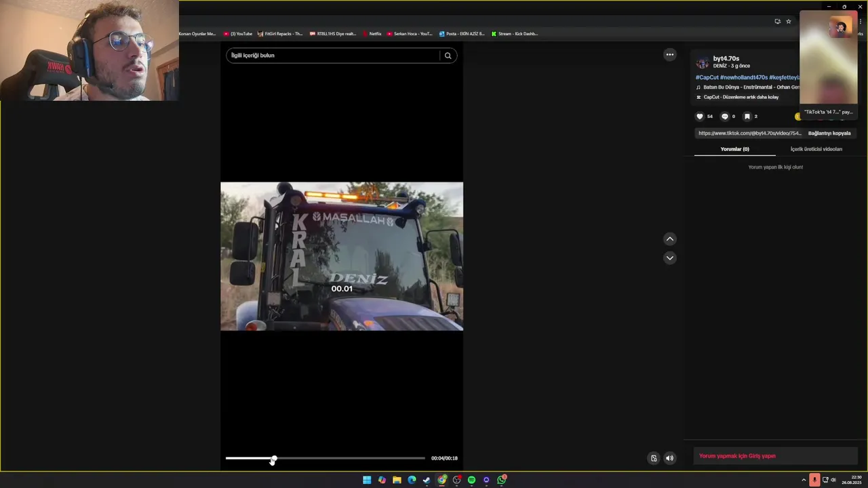
Task: Seek by clicking the video progress track
Action: tap(325, 458)
